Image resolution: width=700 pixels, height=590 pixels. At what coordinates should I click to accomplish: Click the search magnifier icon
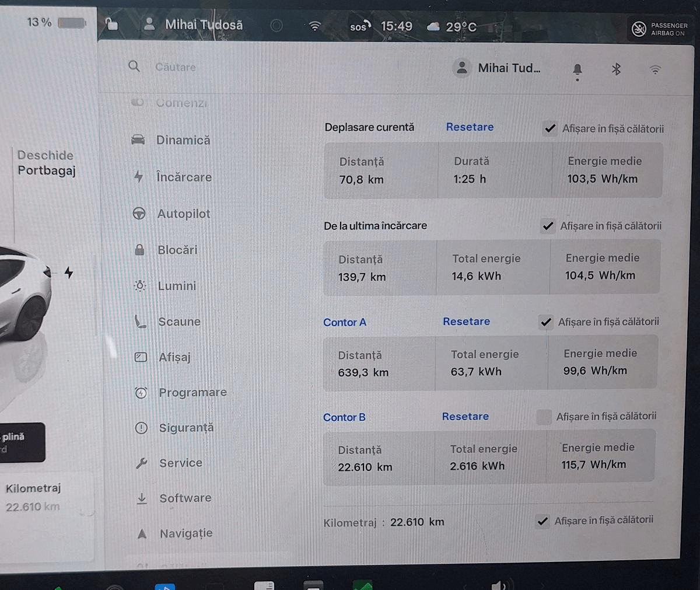[x=134, y=67]
